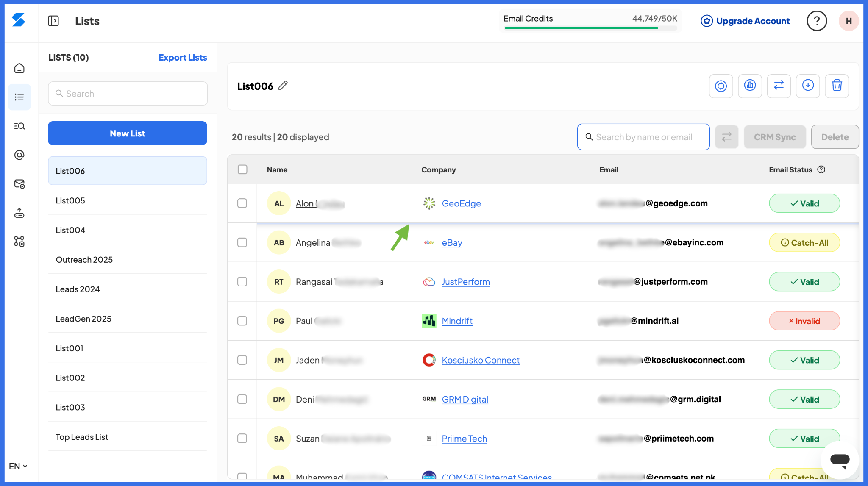Click the transfer arrows icon in list header
Viewport: 868px width, 486px height.
click(779, 86)
